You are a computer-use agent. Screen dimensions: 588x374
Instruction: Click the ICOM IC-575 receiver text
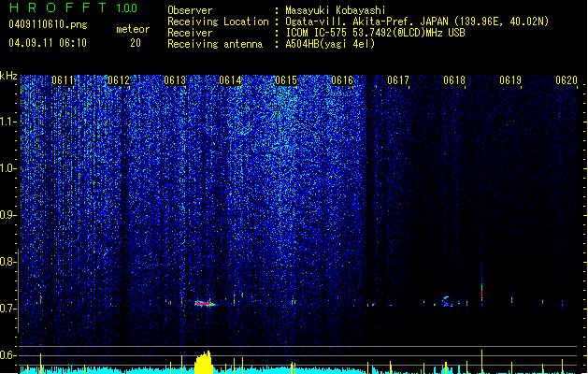point(375,33)
